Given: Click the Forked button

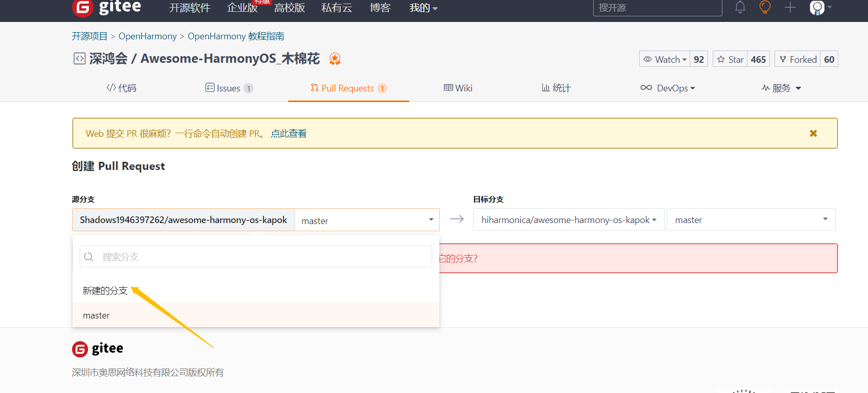Looking at the screenshot, I should pos(797,59).
